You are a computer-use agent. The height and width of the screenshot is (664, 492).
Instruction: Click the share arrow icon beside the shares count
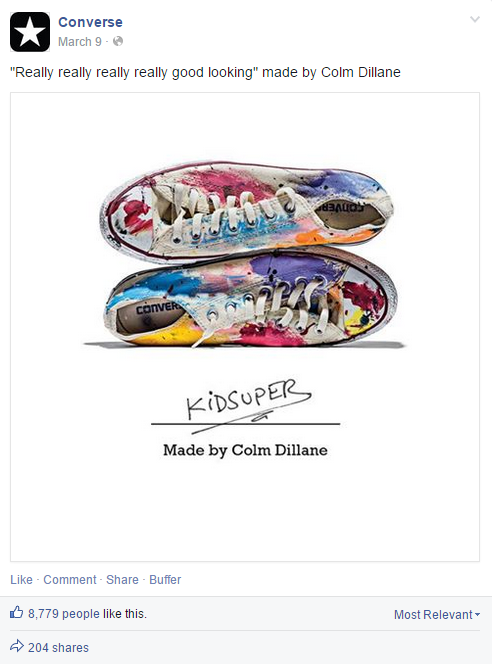[17, 646]
